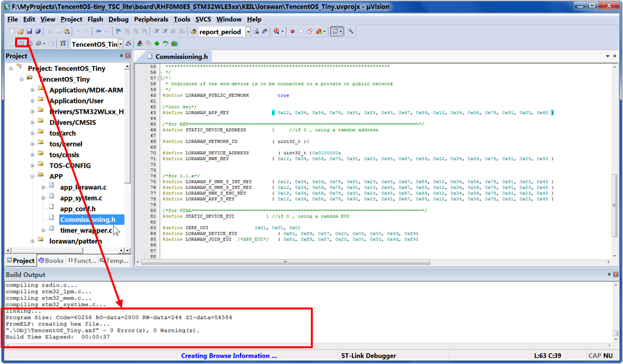Viewport: 623px width, 364px height.
Task: Select app_conf.h in project tree
Action: coord(78,209)
